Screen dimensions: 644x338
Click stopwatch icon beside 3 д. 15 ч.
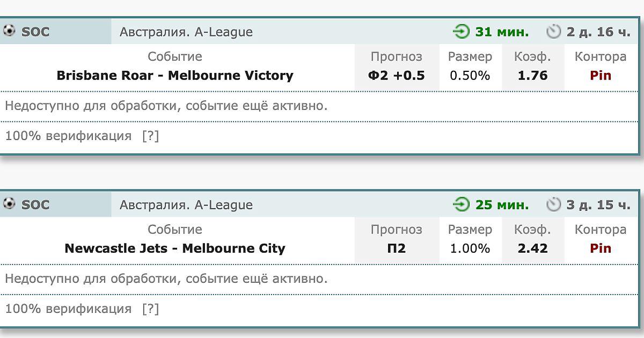coord(553,205)
